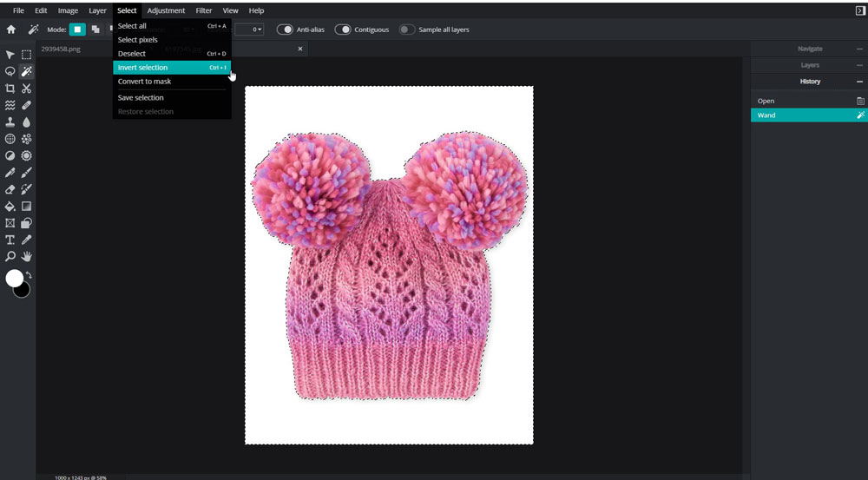Collapse the History panel
The width and height of the screenshot is (868, 480).
point(859,82)
